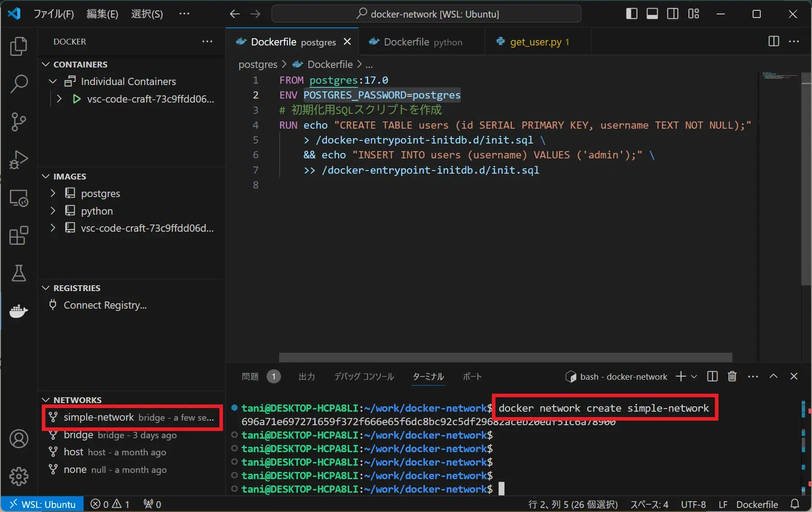Toggle the primary side bar layout button
Viewport: 812px width, 512px height.
[x=632, y=14]
